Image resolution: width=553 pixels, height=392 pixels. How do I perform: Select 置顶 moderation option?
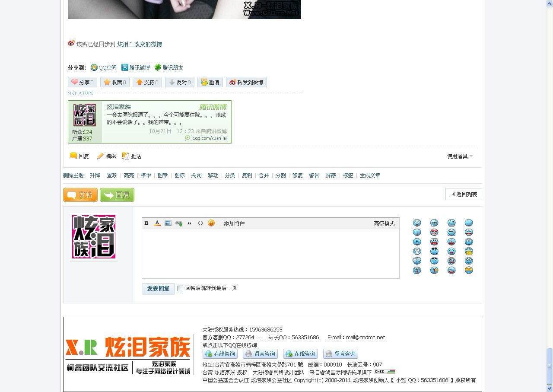[112, 175]
